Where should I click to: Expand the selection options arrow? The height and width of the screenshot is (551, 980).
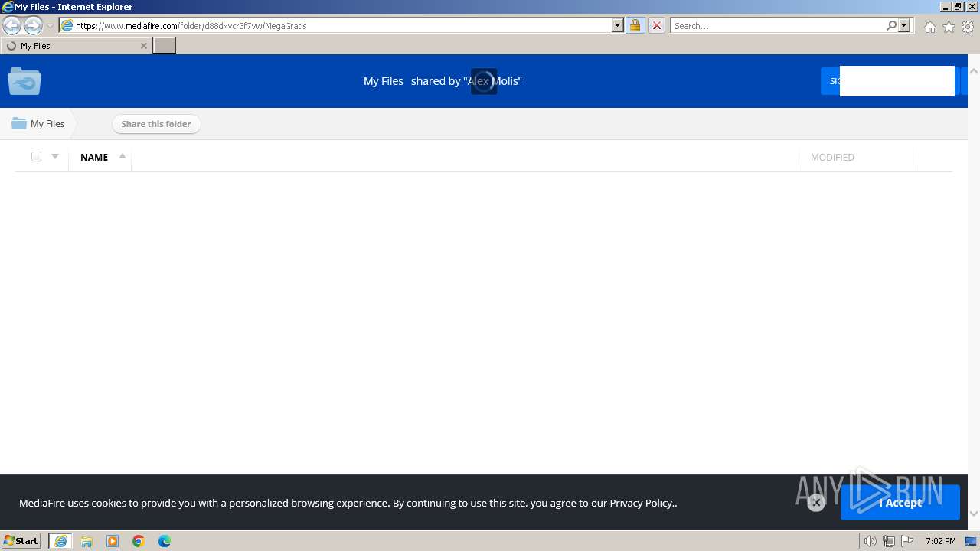click(55, 156)
